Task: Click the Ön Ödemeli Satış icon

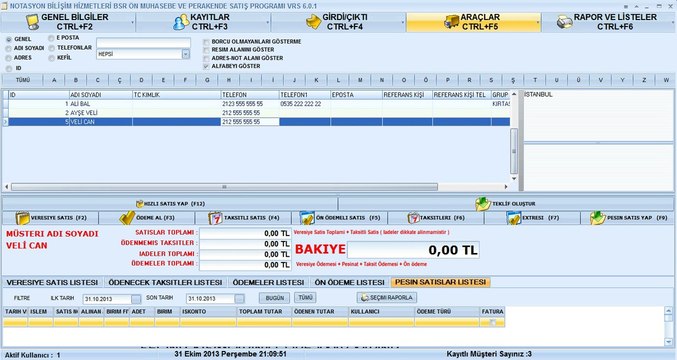Action: [307, 218]
